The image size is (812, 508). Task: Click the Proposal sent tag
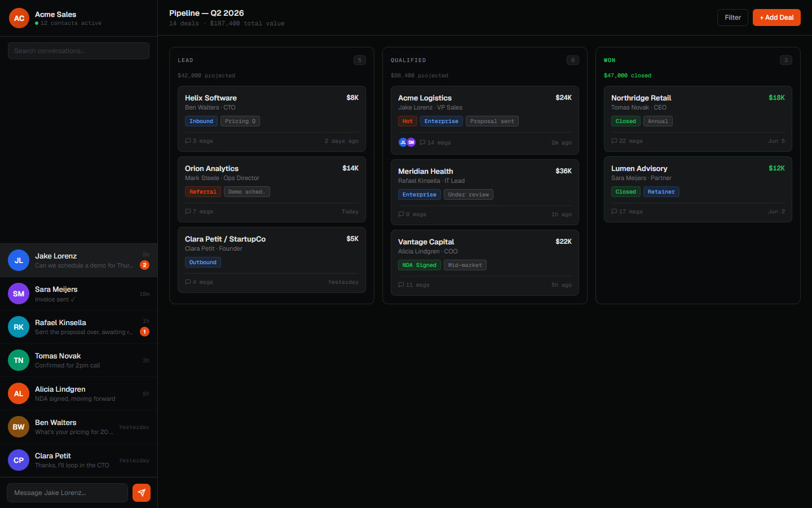[492, 121]
